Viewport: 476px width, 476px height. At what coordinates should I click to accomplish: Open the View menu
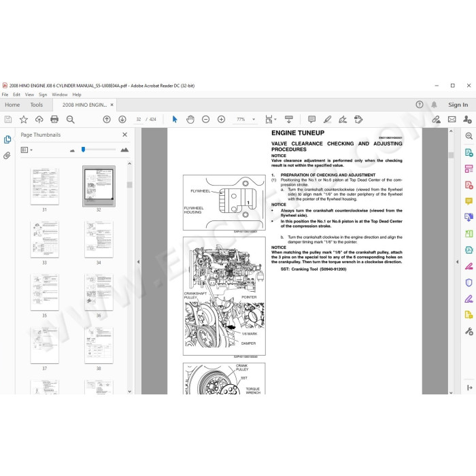click(x=29, y=95)
